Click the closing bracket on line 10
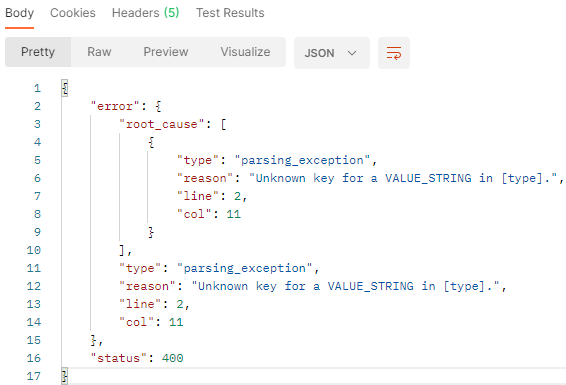 click(122, 250)
